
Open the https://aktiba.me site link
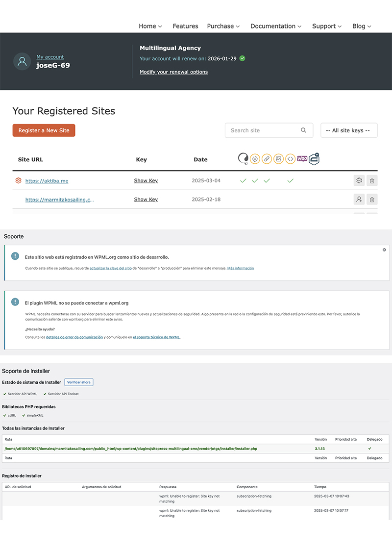(x=47, y=180)
